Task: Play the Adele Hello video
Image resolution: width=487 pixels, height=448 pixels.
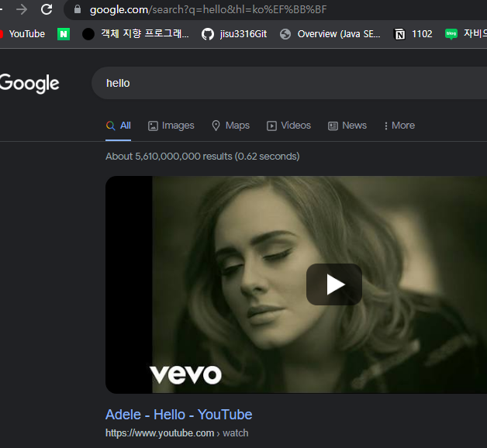Action: click(x=334, y=284)
